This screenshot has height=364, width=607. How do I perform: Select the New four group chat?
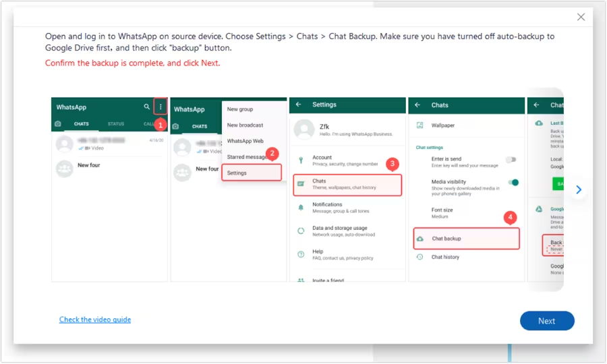tap(88, 165)
